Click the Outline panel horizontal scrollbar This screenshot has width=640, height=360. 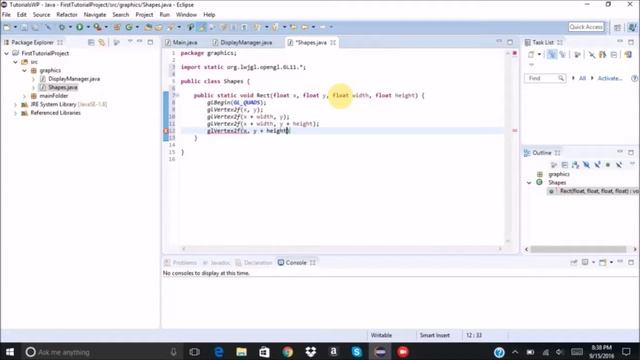(x=578, y=249)
